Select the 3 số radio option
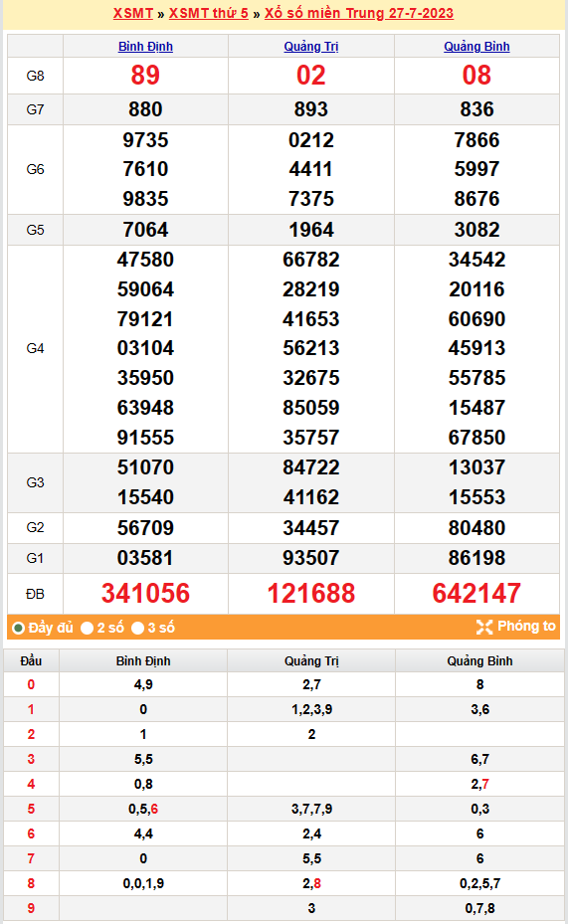 tap(138, 629)
